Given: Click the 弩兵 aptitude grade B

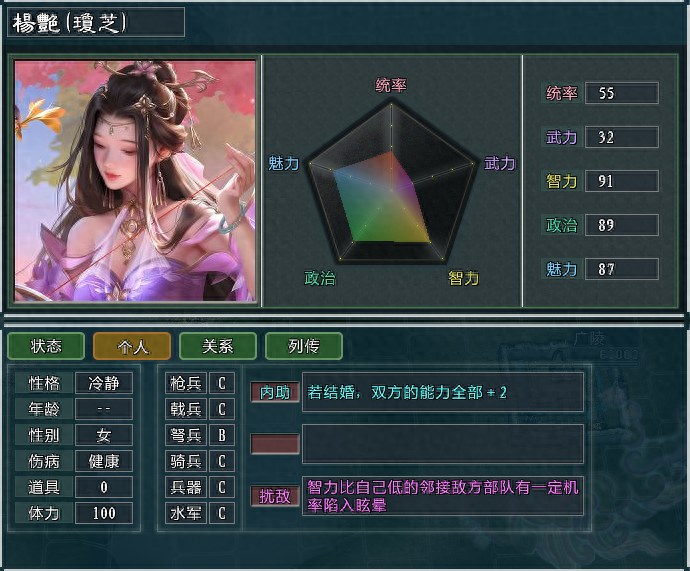Looking at the screenshot, I should pyautogui.click(x=222, y=435).
